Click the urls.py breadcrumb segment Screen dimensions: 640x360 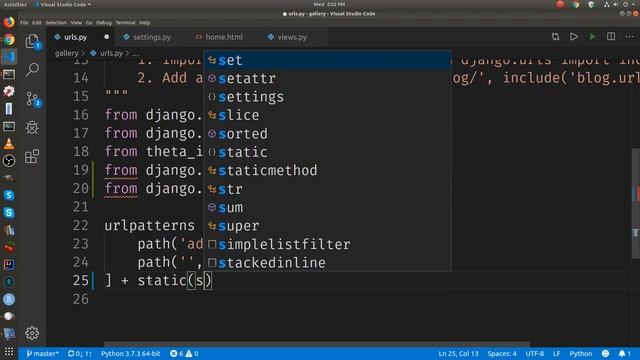107,53
